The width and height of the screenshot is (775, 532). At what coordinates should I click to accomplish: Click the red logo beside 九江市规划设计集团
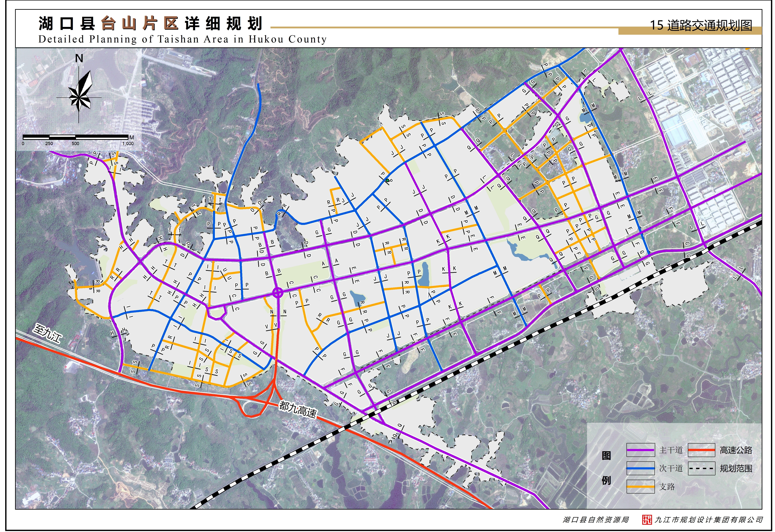(647, 520)
